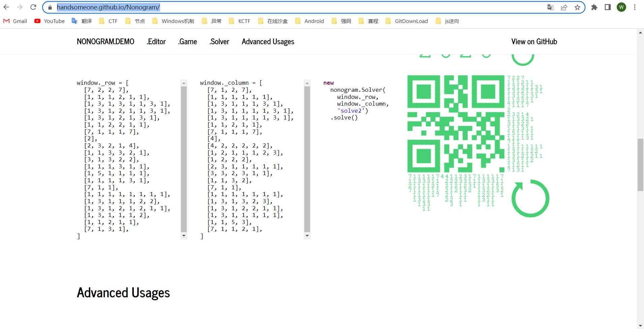Open the YouTube bookmark

(x=50, y=21)
